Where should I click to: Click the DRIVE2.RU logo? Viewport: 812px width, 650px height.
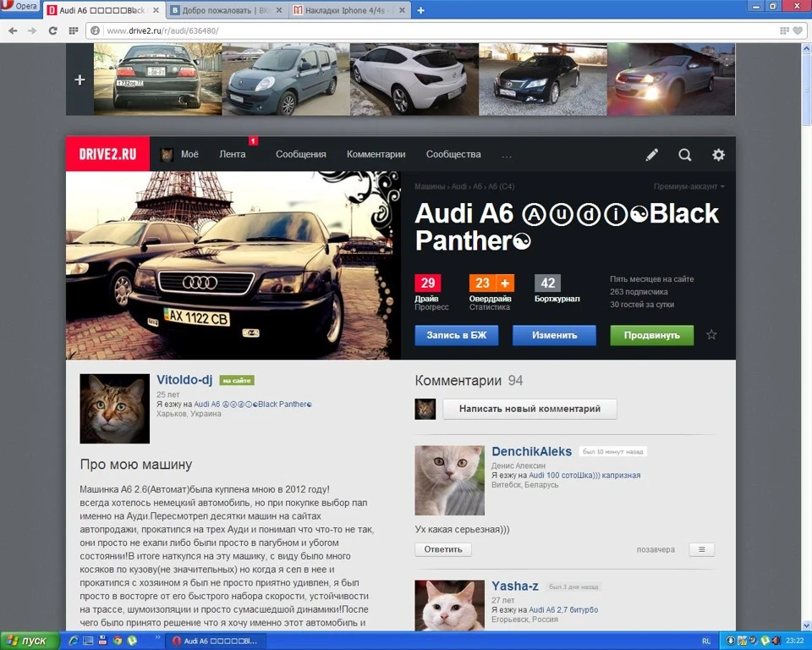coord(107,154)
